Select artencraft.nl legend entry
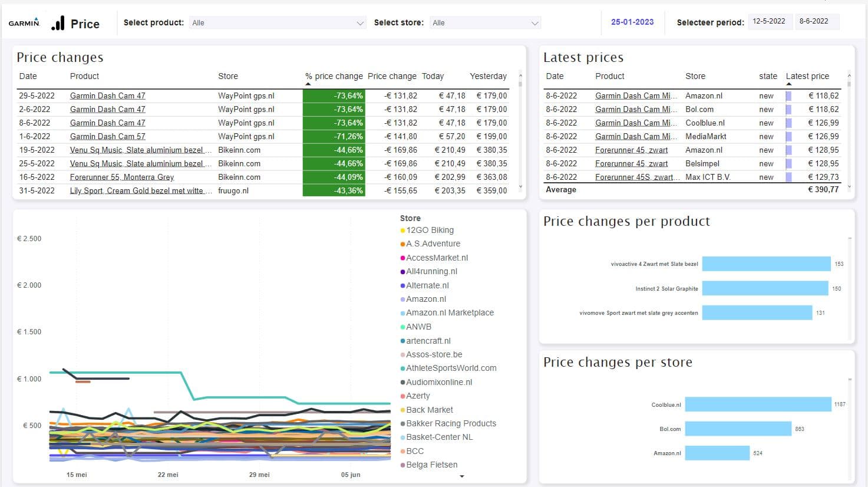This screenshot has width=868, height=487. [425, 341]
